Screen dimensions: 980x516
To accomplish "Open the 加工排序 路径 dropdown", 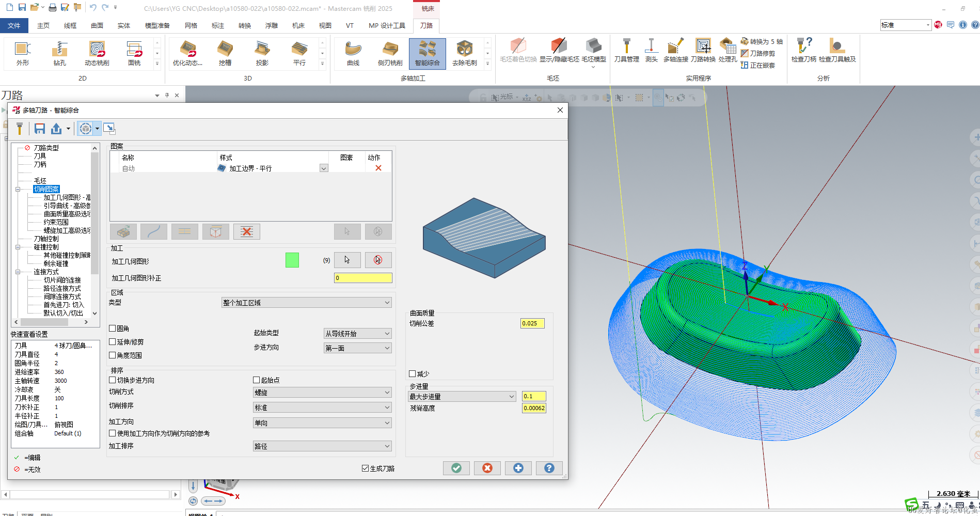I will pos(322,446).
